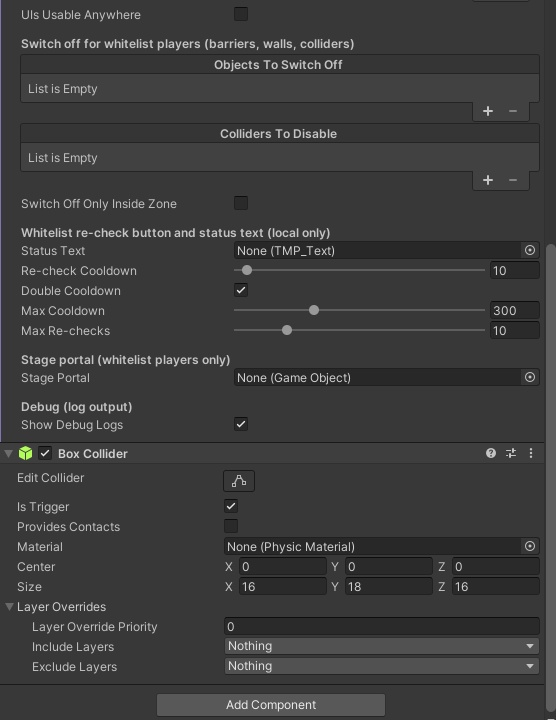Screen dimensions: 556x720
Task: Uncheck Is Trigger on Box Collider
Action: coord(231,506)
